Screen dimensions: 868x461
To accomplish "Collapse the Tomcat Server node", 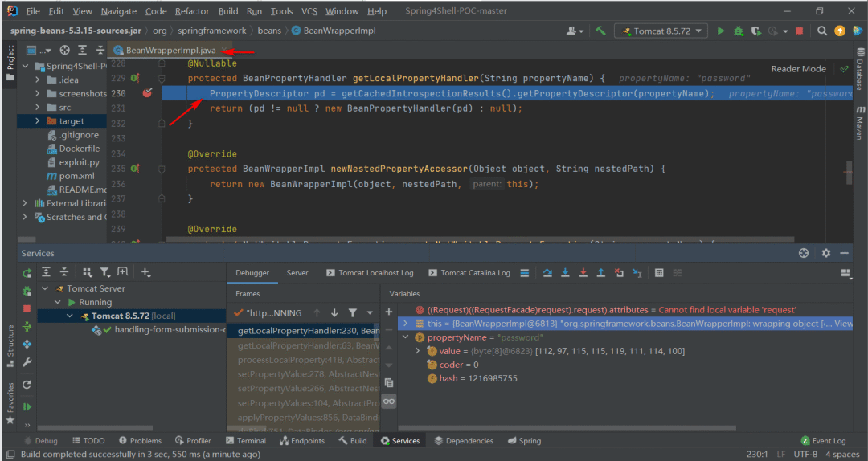I will [45, 288].
